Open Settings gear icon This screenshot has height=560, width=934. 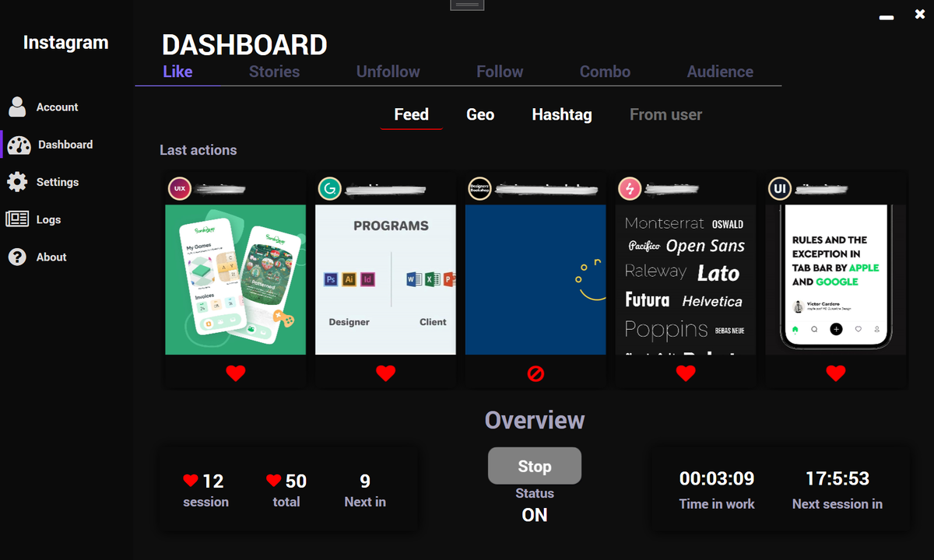coord(17,182)
